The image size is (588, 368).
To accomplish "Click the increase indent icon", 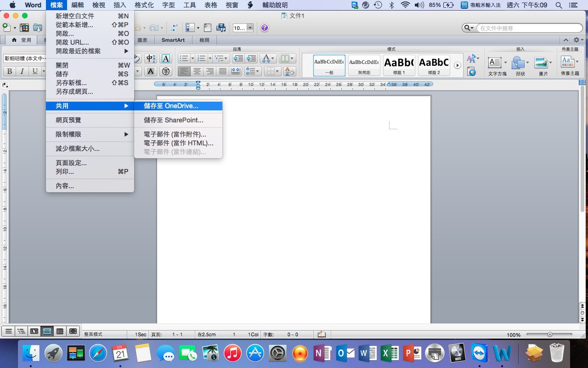I will click(x=251, y=58).
